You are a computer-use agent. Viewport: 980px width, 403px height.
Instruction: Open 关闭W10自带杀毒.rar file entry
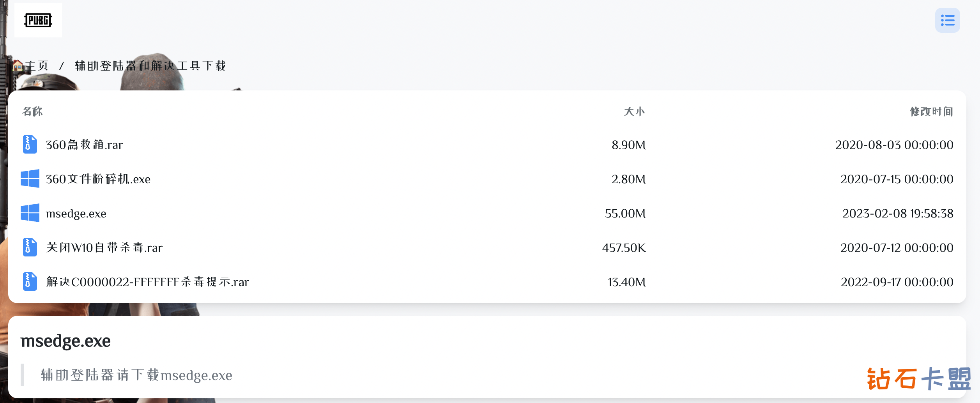[x=104, y=248]
